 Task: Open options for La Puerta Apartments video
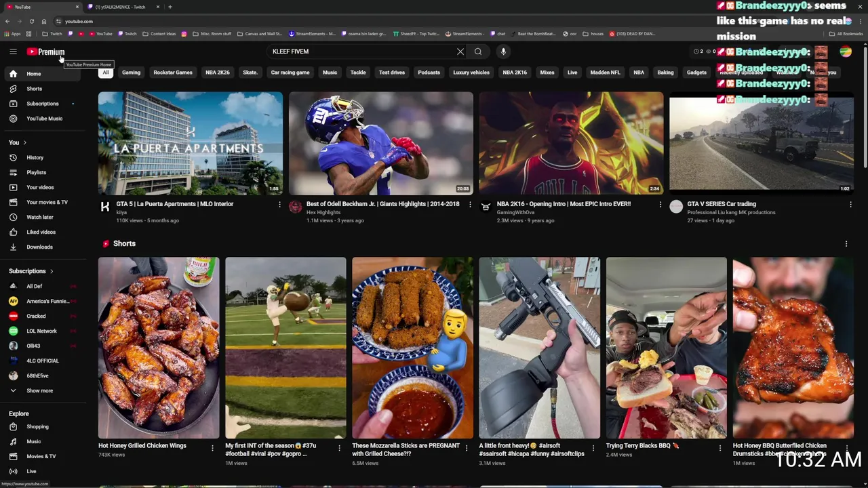coord(279,204)
